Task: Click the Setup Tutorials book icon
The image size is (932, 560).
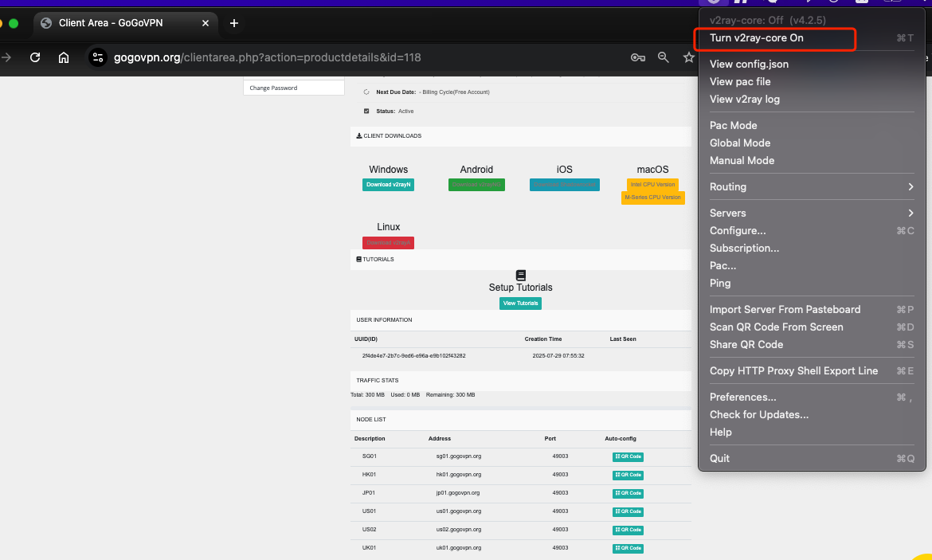Action: [x=521, y=276]
